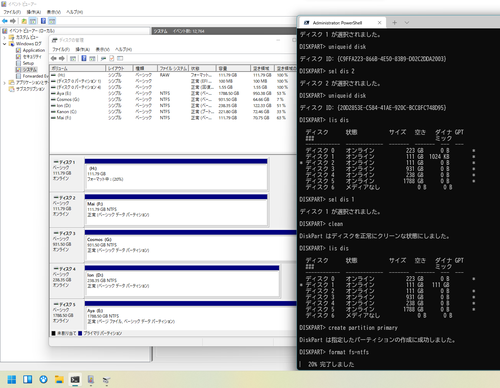Click last toolbar view icon in Disk Management
The height and width of the screenshot is (388, 500).
click(x=120, y=58)
